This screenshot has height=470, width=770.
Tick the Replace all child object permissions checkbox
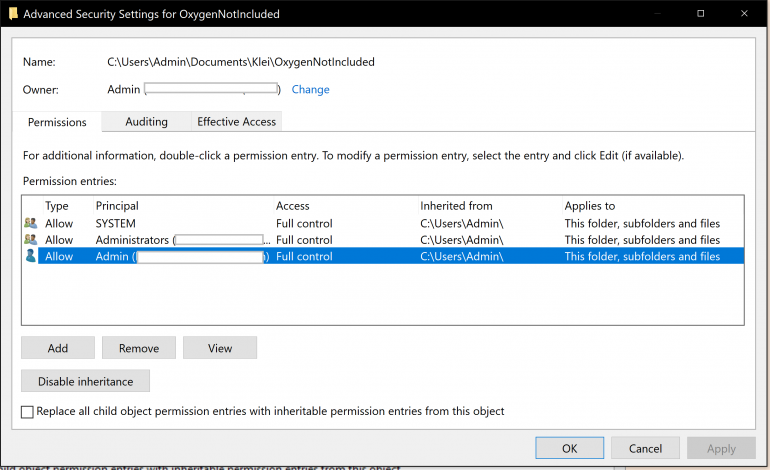pos(28,412)
